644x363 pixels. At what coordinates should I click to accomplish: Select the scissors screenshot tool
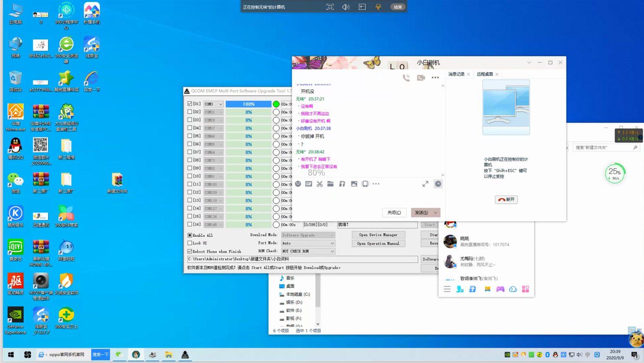320,184
